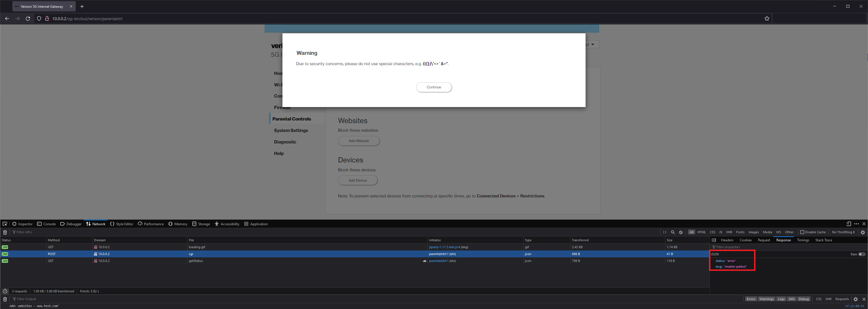Click the insecure icon on the loading.gif row

pyautogui.click(x=95, y=247)
